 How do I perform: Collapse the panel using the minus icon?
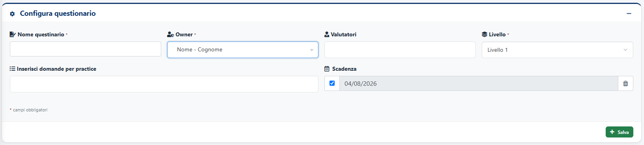click(629, 13)
